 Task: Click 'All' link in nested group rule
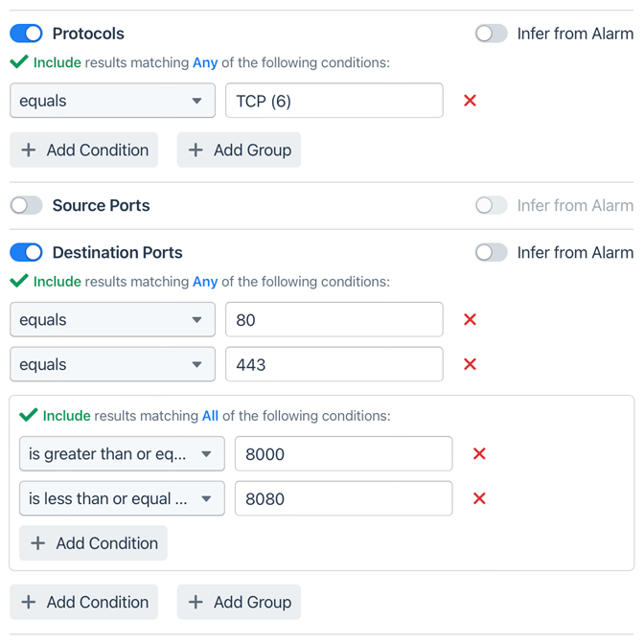point(210,416)
